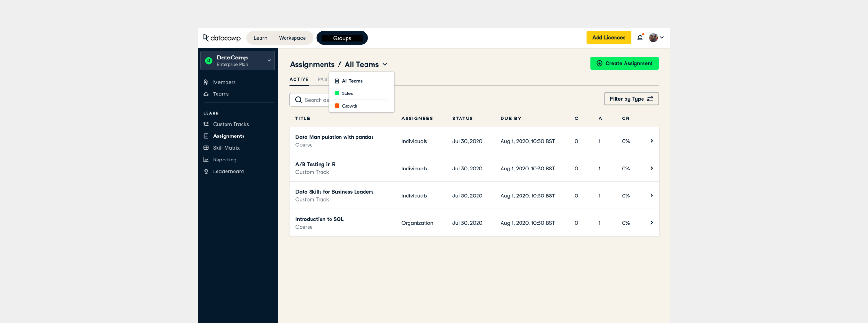This screenshot has height=323, width=868.
Task: Pick the orange Growth team swatch
Action: pos(337,106)
